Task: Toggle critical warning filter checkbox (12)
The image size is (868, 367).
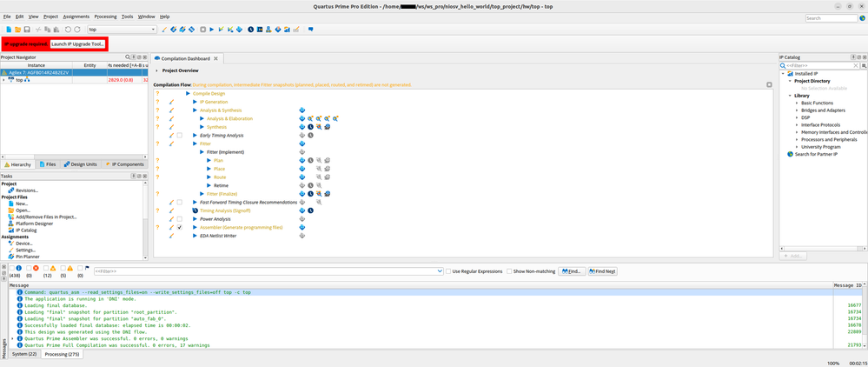Action: click(46, 269)
